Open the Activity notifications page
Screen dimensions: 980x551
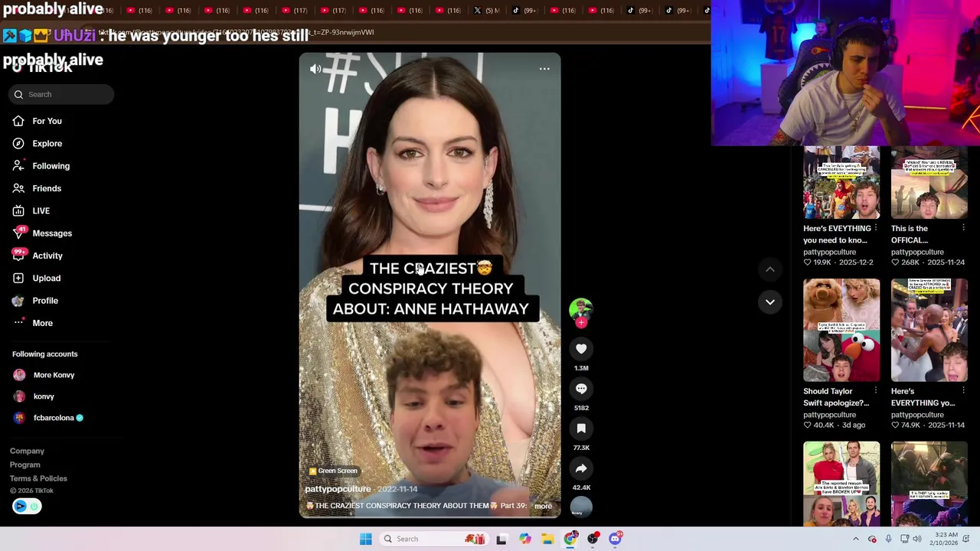pyautogui.click(x=47, y=256)
